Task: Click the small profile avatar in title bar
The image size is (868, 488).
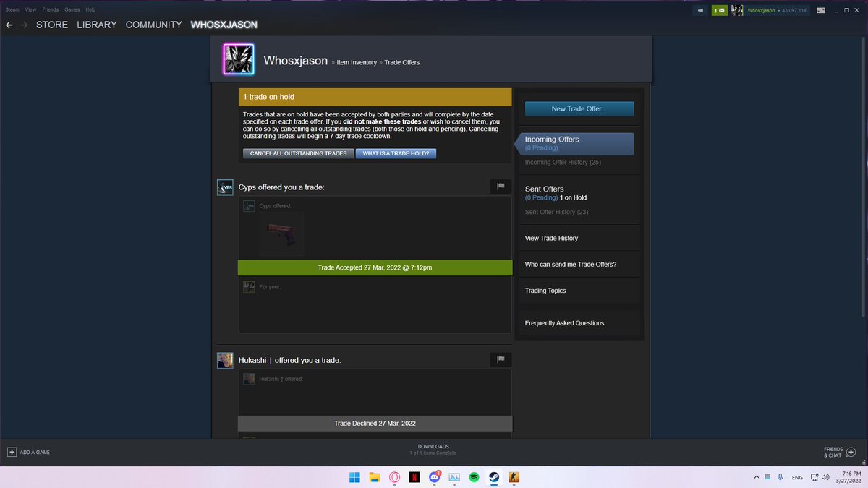Action: (737, 11)
